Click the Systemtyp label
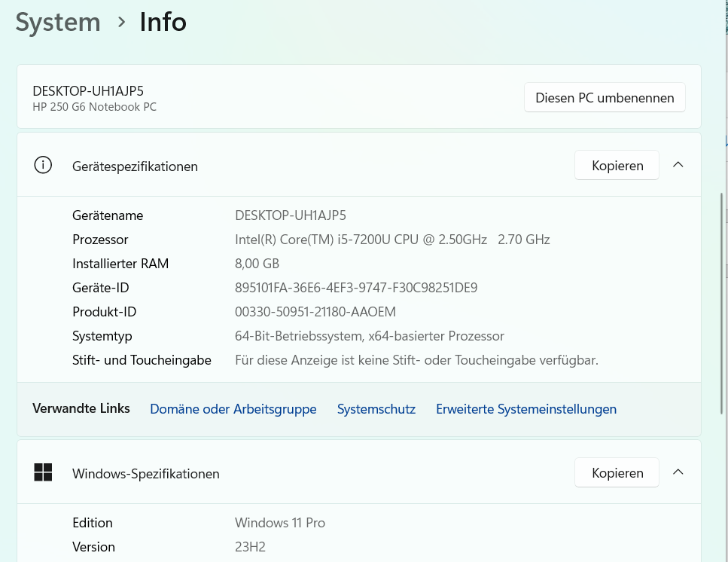This screenshot has width=728, height=562. point(102,336)
